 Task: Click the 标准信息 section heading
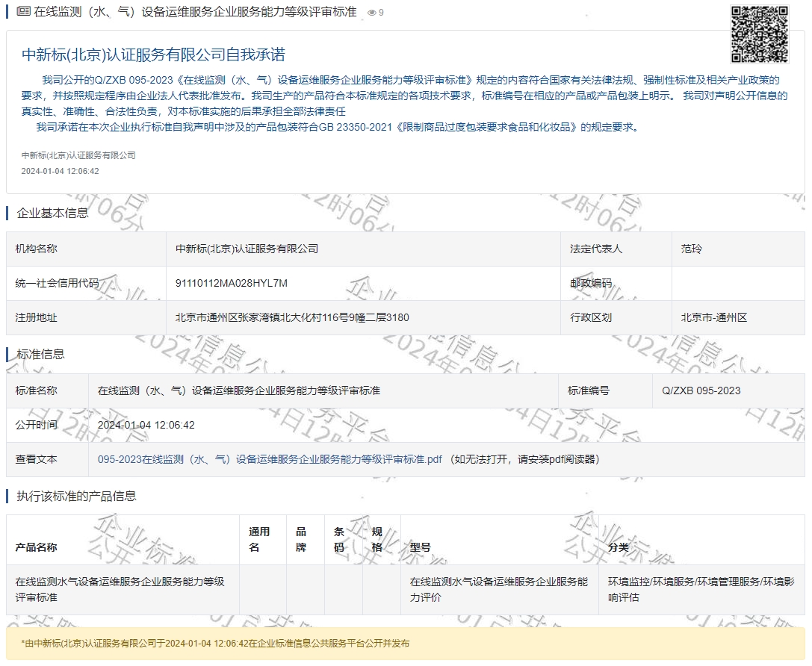point(40,355)
